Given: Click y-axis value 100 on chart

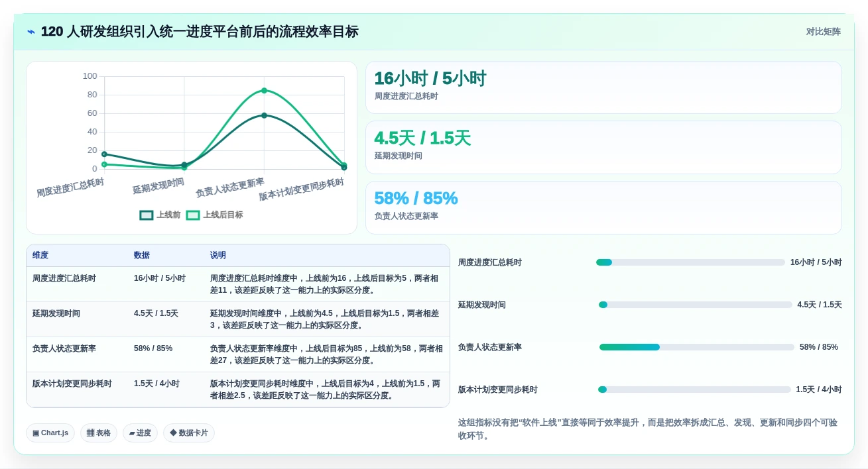Looking at the screenshot, I should [90, 76].
